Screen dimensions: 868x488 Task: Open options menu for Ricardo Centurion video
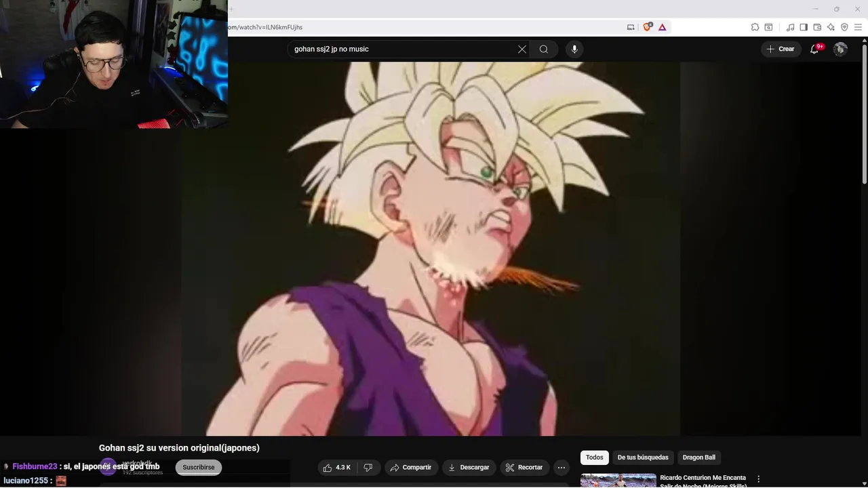759,479
